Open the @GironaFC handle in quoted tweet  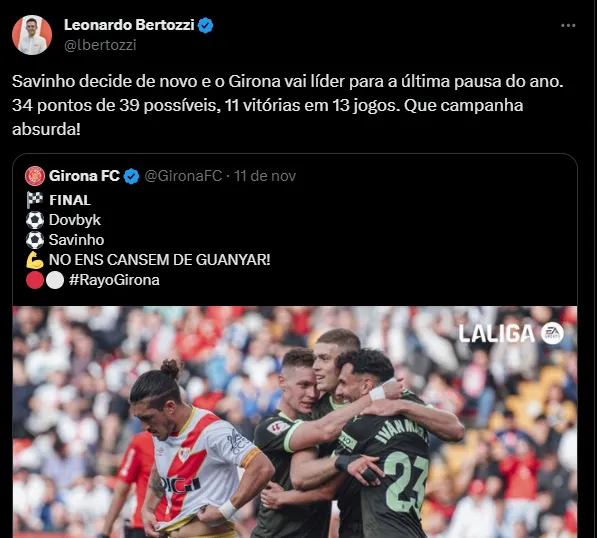[x=183, y=176]
